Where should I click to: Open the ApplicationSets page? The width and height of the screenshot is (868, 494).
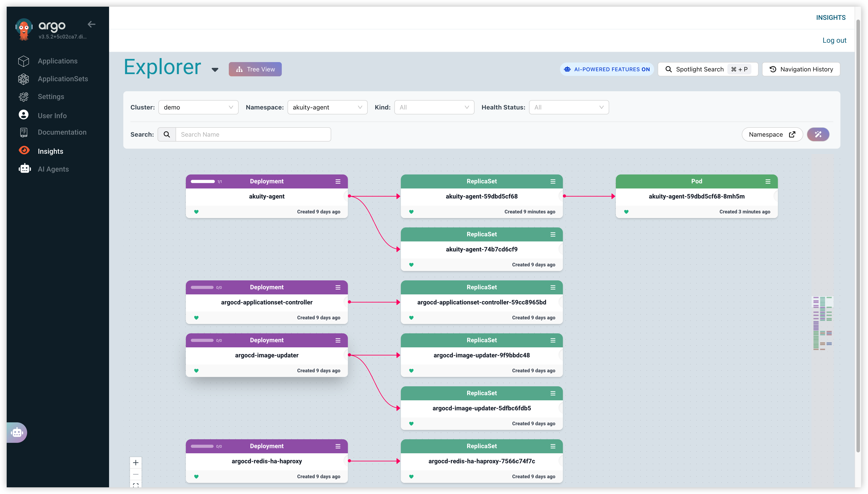click(63, 79)
